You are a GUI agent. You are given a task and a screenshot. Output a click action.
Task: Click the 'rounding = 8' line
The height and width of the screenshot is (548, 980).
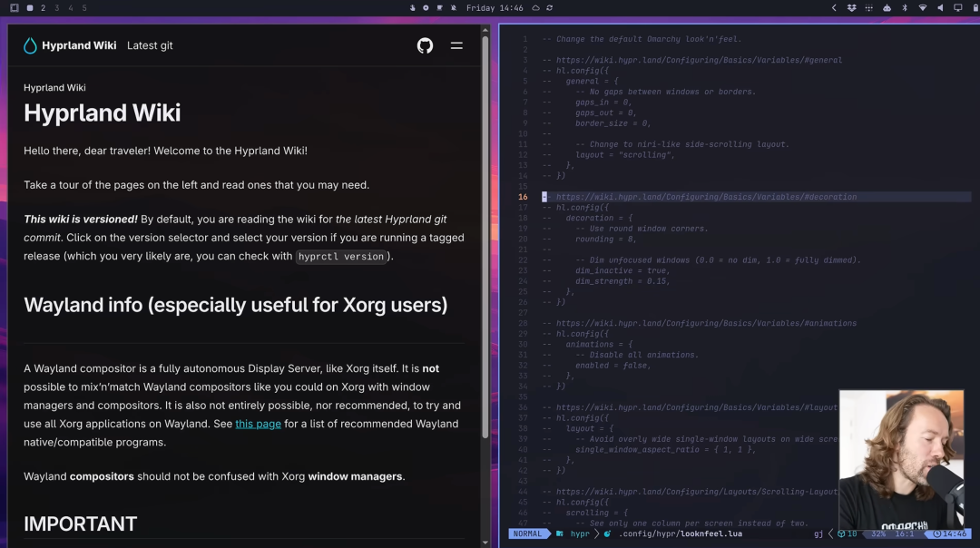pyautogui.click(x=605, y=240)
